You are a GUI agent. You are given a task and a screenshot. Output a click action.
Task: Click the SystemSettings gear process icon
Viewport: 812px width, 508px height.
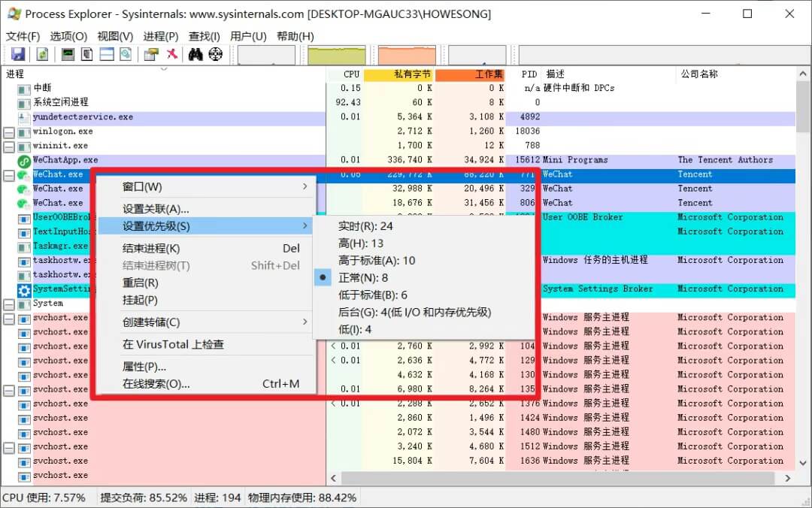click(x=24, y=289)
